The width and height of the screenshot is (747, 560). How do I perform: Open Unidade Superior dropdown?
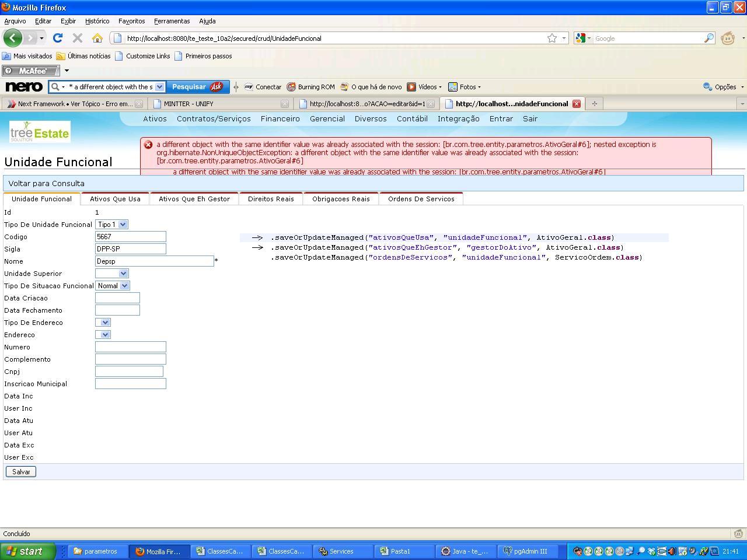[x=111, y=274]
